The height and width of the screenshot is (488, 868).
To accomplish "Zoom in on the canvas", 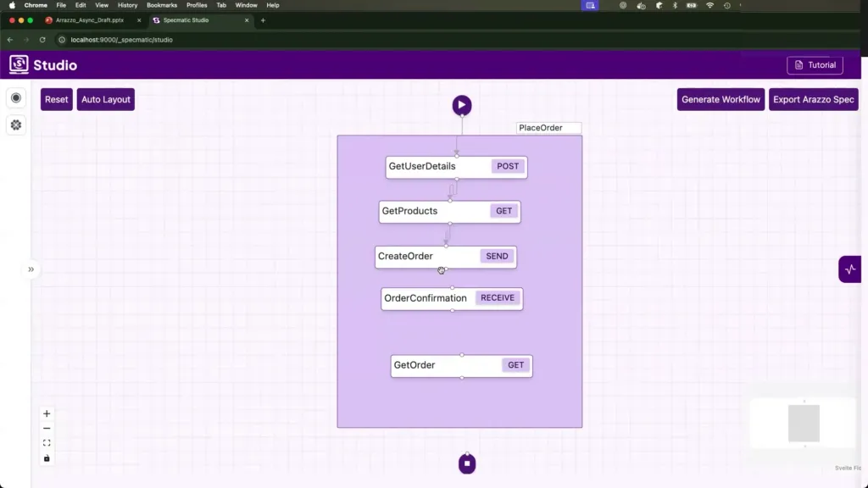I will click(x=47, y=413).
